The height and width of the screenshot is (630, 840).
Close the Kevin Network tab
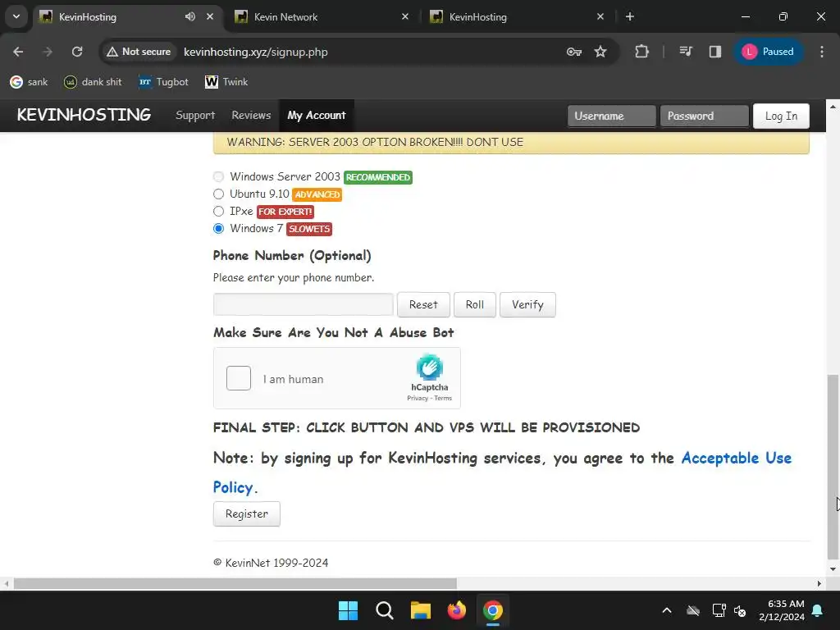point(405,16)
